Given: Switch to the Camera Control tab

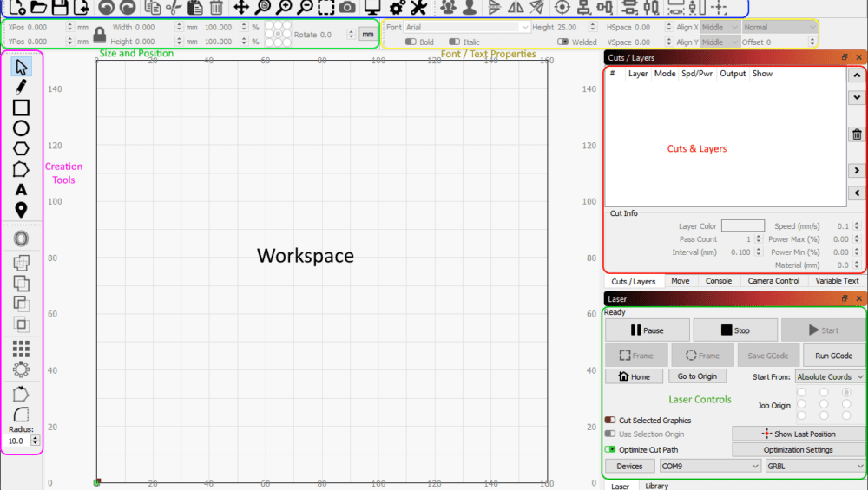Looking at the screenshot, I should pos(773,281).
